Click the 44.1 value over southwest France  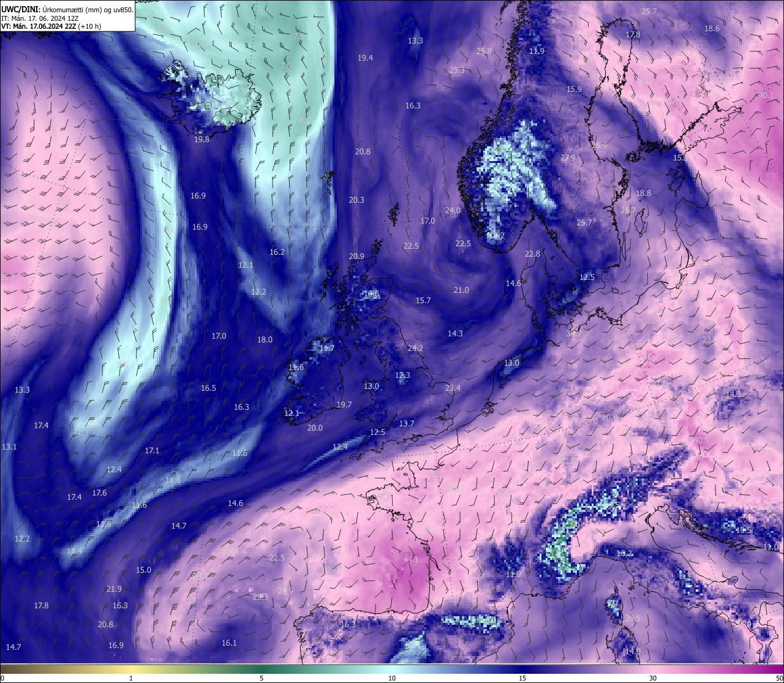coord(411,559)
